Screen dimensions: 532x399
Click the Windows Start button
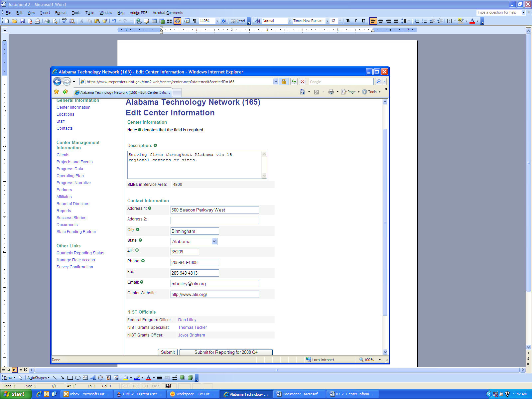[x=16, y=394]
